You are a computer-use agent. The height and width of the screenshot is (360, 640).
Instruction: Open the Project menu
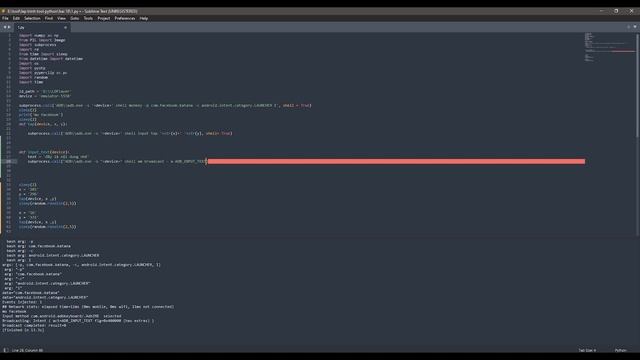point(104,18)
